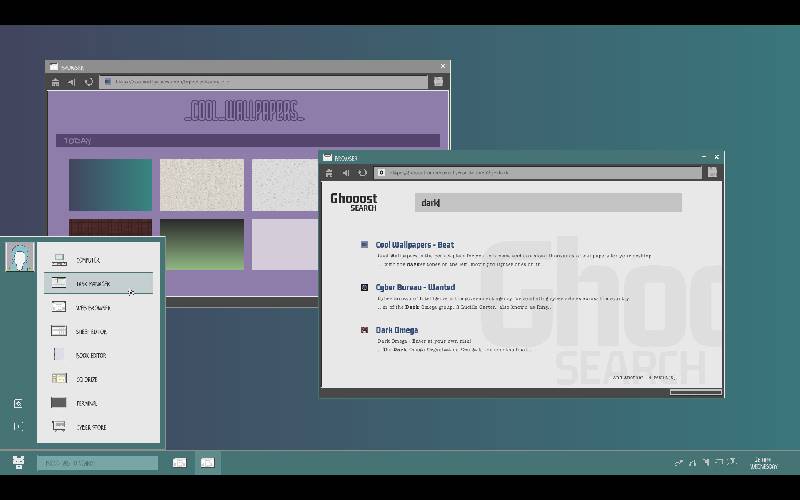Click the taskbar search field
The image size is (800, 500).
97,463
